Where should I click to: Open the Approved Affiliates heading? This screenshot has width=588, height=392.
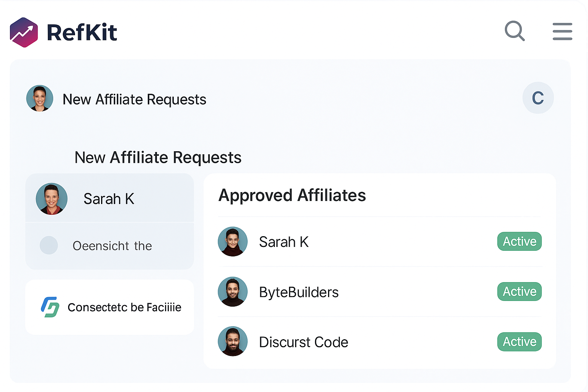pyautogui.click(x=292, y=195)
